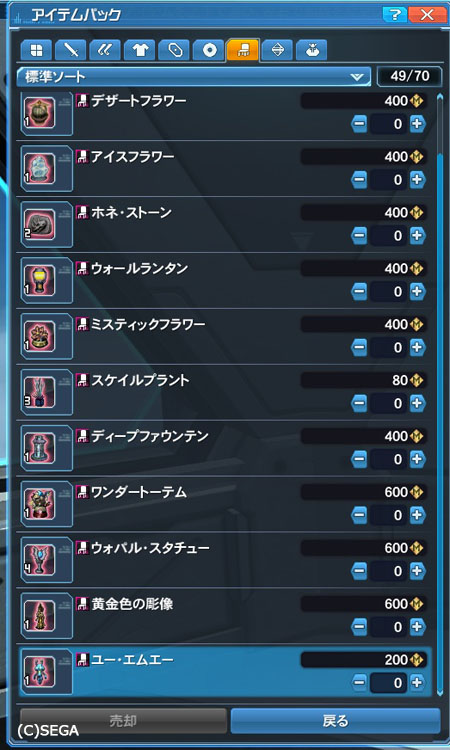The width and height of the screenshot is (450, 750).
Task: Open the all-items grid tab
Action: click(x=36, y=50)
